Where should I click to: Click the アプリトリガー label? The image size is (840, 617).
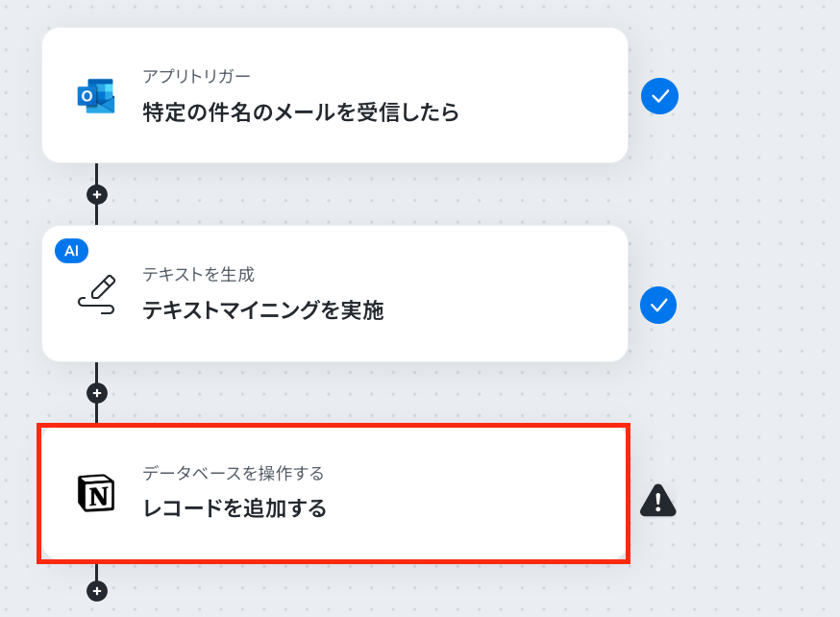[197, 77]
